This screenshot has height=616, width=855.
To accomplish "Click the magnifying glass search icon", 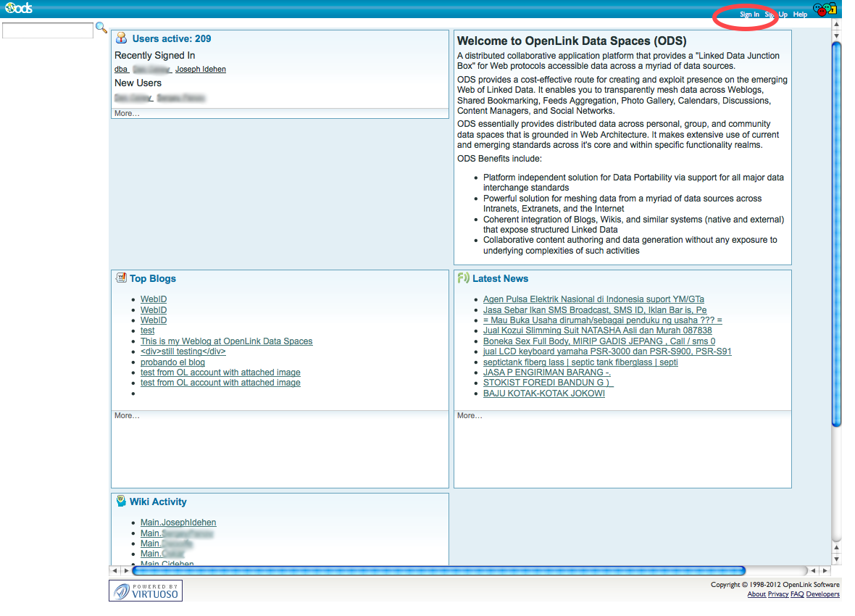I will tap(101, 28).
